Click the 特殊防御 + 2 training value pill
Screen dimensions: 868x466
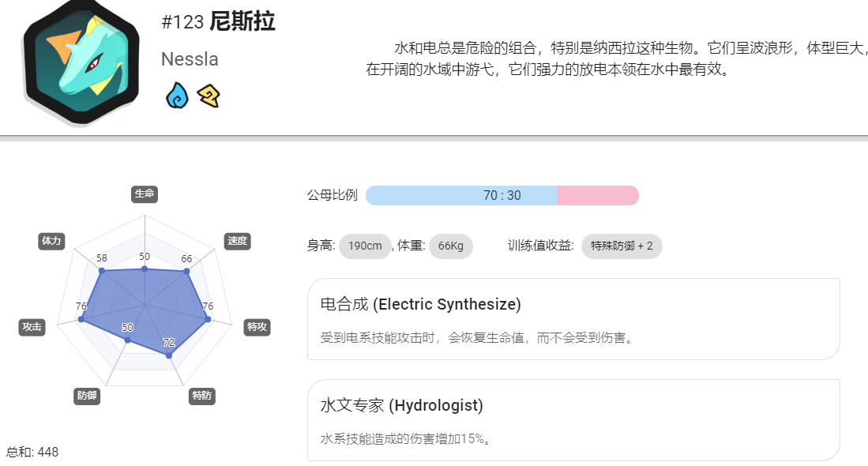622,246
